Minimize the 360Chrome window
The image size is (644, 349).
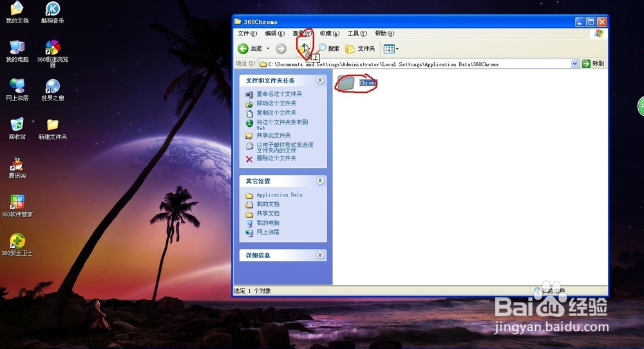(x=580, y=22)
